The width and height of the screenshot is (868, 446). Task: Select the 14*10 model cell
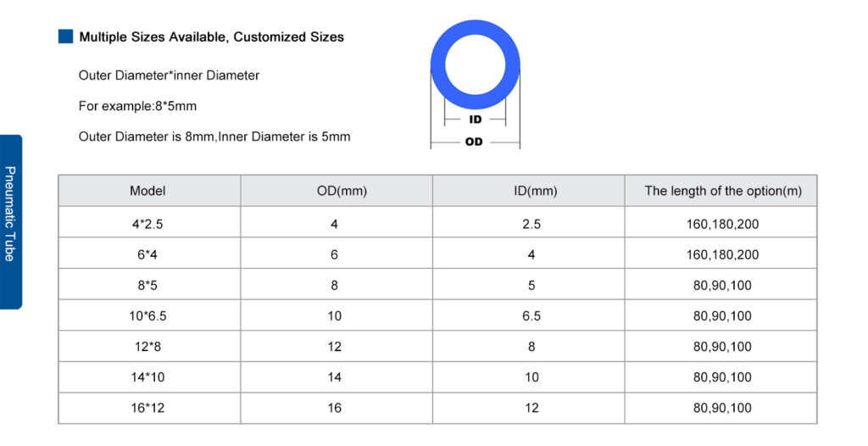pyautogui.click(x=147, y=377)
